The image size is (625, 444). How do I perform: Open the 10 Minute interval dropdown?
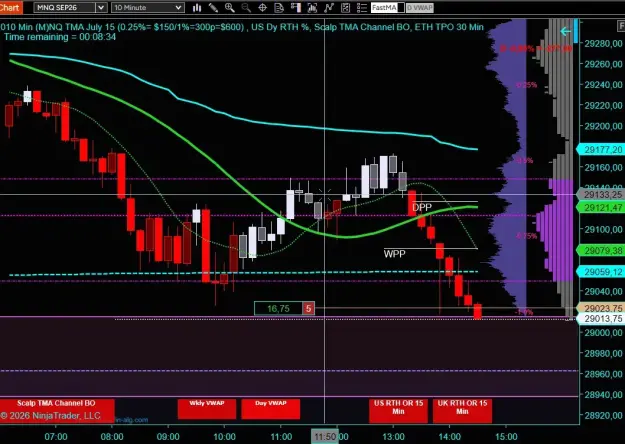pyautogui.click(x=147, y=7)
